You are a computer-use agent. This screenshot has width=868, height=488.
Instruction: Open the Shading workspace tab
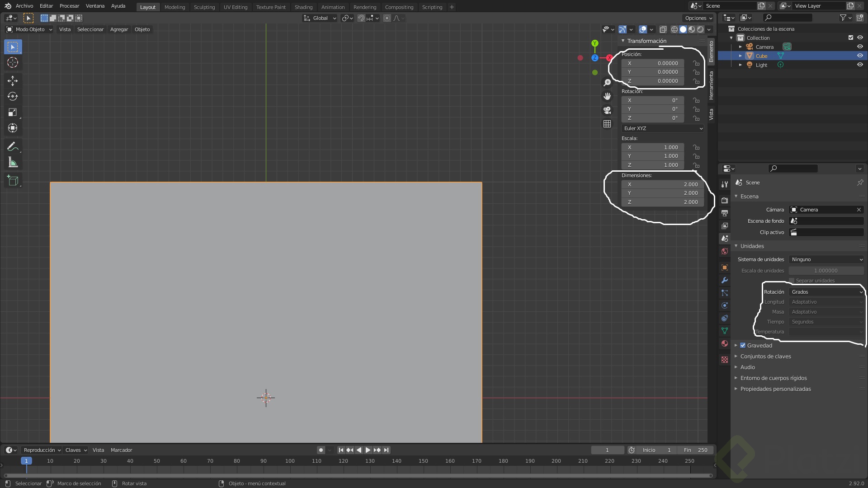[x=303, y=7]
